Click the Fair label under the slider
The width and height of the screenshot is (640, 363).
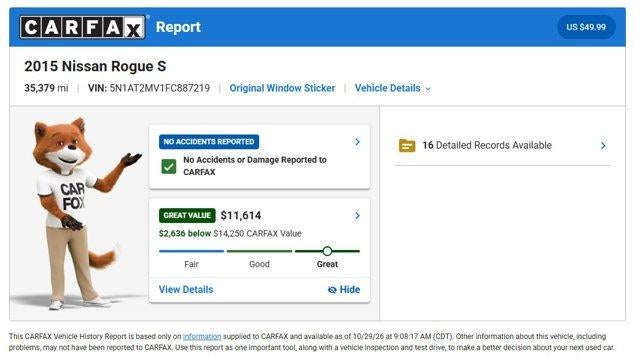[x=191, y=264]
